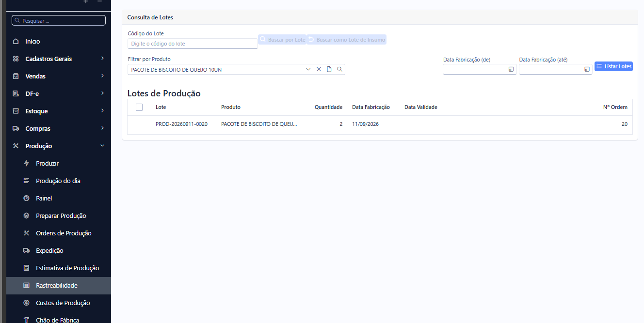Open the calendar for Data Fabricação (de)
Image resolution: width=644 pixels, height=323 pixels.
511,69
